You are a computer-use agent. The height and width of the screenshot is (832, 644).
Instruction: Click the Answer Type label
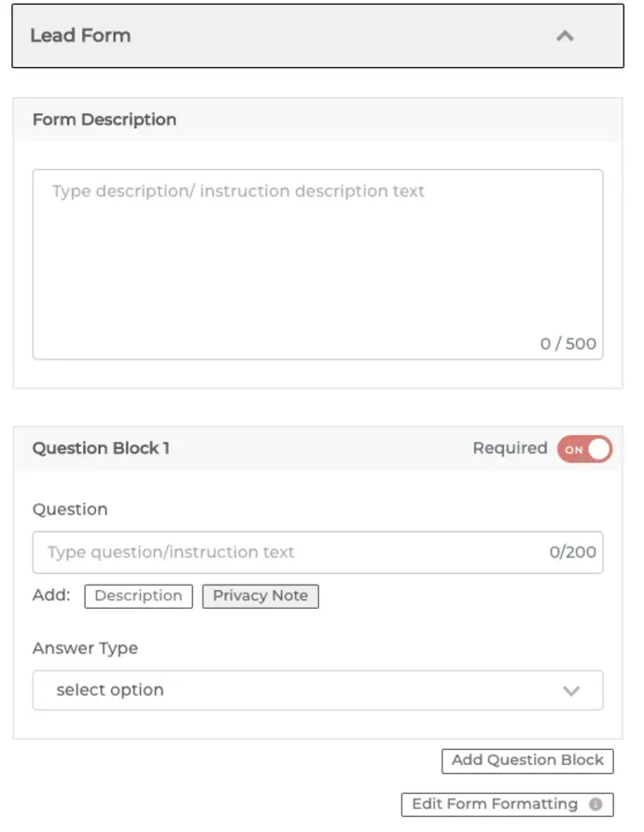(86, 648)
